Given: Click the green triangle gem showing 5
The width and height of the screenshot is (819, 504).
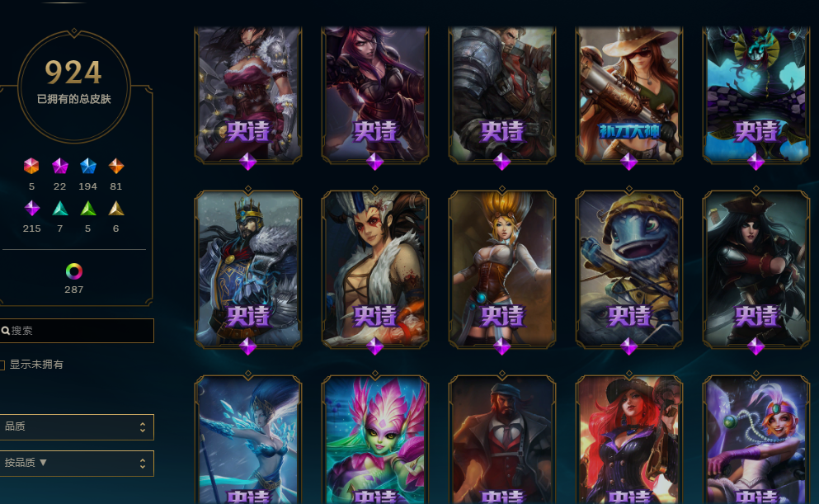Looking at the screenshot, I should (87, 209).
